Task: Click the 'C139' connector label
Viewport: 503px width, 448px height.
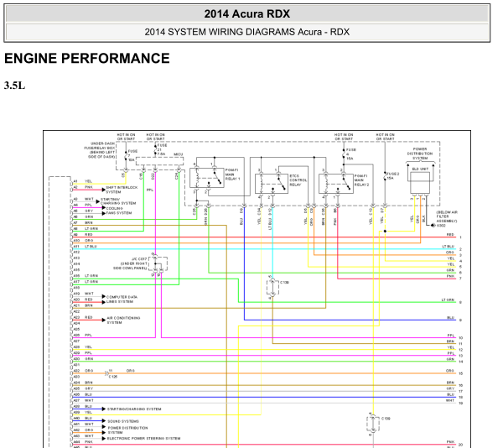Action: tap(284, 283)
